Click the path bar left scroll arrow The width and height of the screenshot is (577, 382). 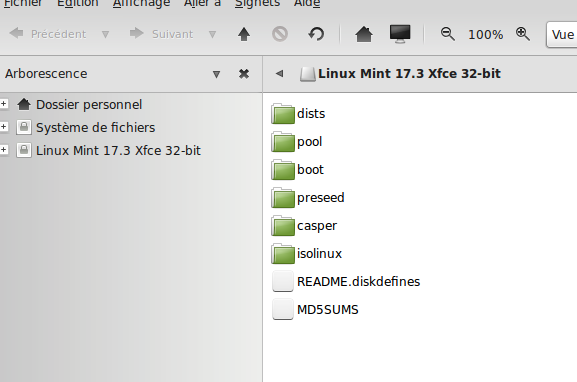point(279,74)
